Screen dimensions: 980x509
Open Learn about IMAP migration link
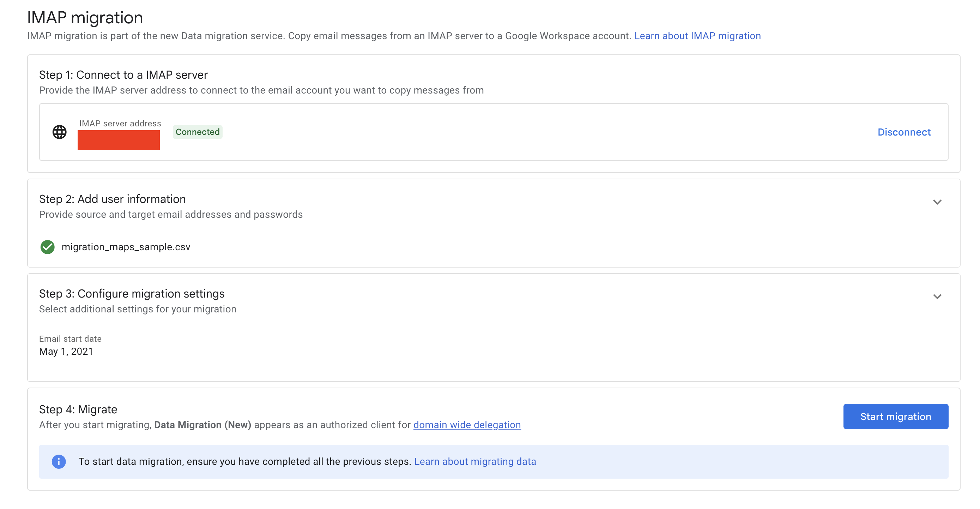click(x=697, y=36)
